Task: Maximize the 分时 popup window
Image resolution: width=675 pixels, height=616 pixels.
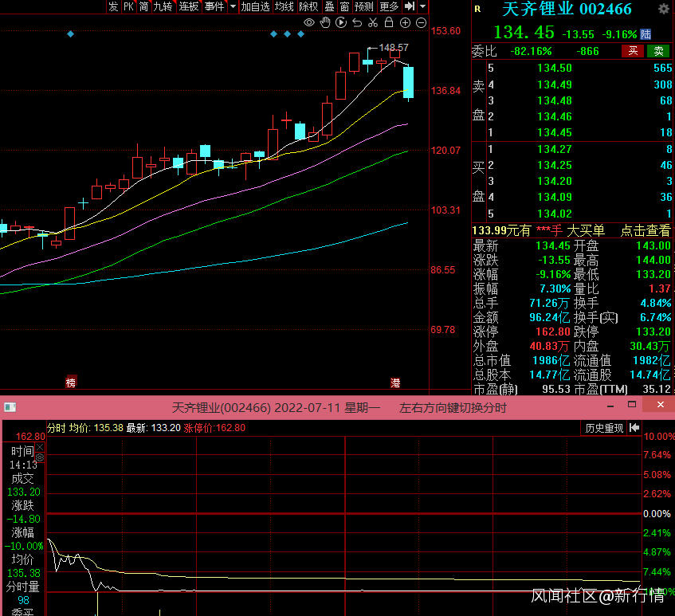Action: [632, 405]
